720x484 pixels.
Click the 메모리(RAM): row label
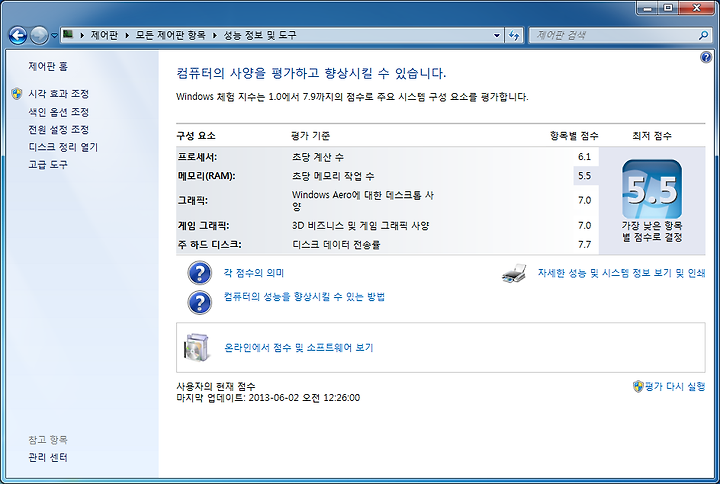(206, 176)
